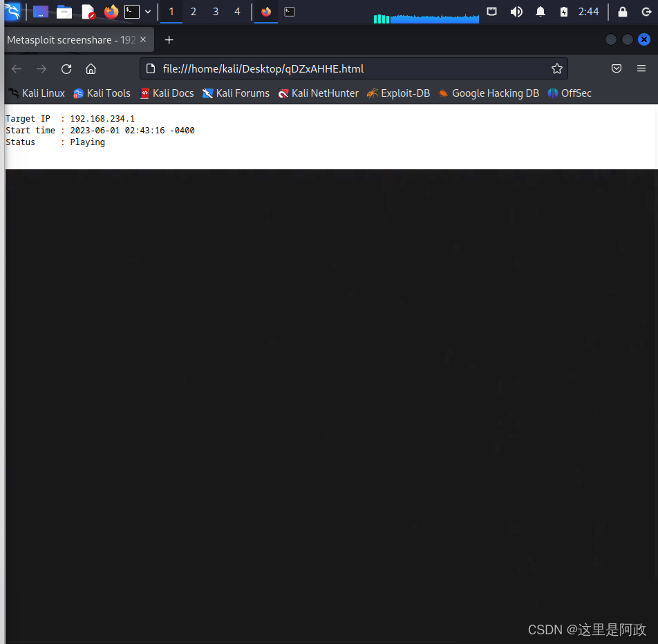658x644 pixels.
Task: Mute system audio via the volume icon
Action: click(516, 11)
